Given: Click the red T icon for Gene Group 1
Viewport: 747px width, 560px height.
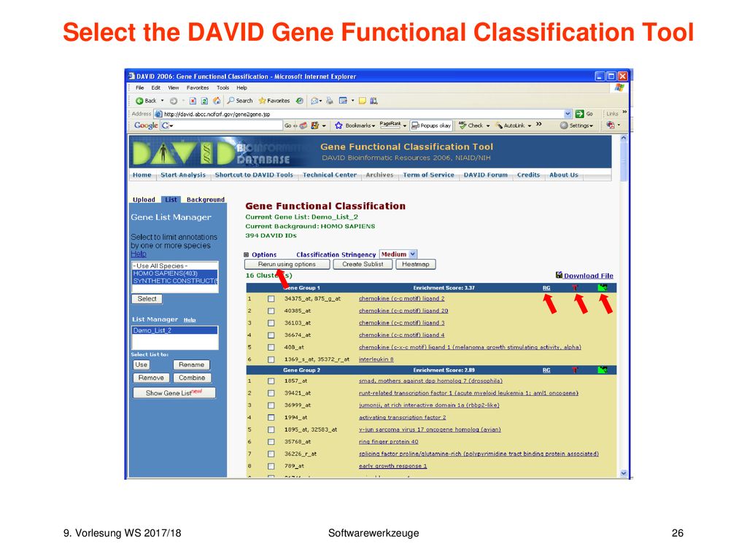Looking at the screenshot, I should coord(575,287).
